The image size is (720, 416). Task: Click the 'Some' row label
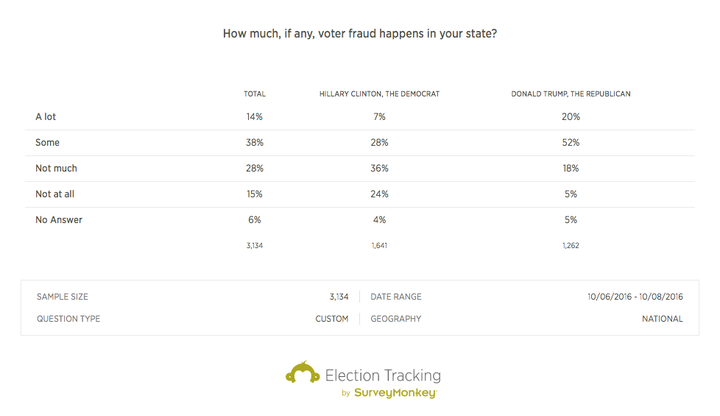click(47, 142)
